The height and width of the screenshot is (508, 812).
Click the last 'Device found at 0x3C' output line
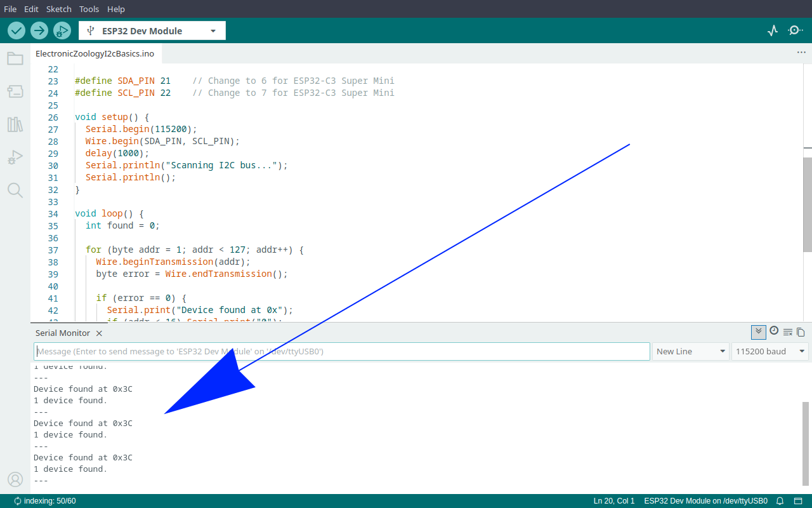[83, 457]
